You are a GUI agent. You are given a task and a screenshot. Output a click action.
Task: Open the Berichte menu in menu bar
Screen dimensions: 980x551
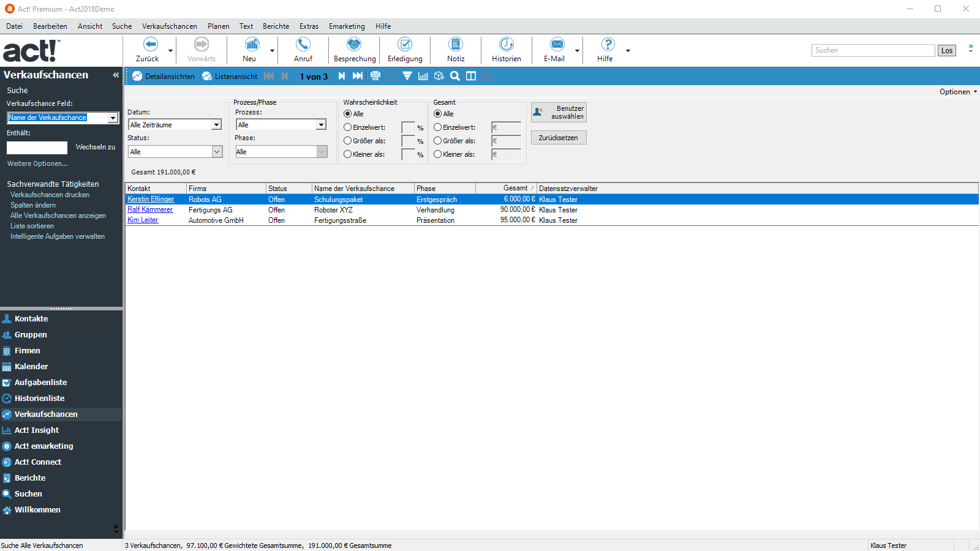point(276,26)
